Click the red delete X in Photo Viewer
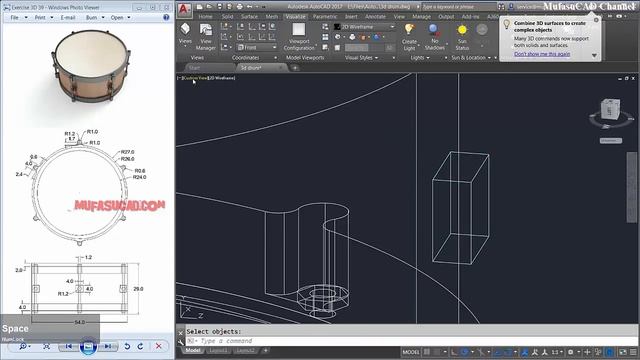The height and width of the screenshot is (360, 640). 159,346
